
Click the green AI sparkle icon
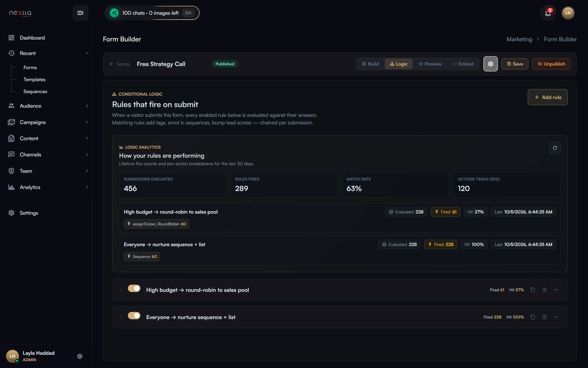[114, 13]
